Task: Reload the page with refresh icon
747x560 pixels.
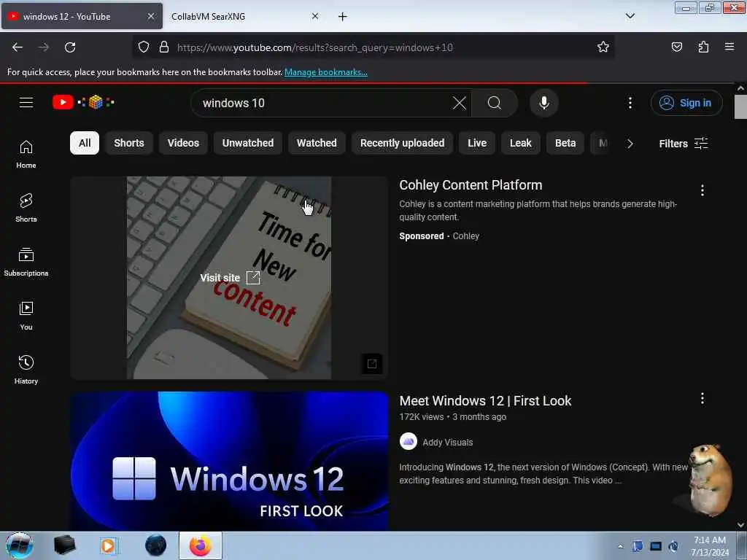Action: coord(70,47)
